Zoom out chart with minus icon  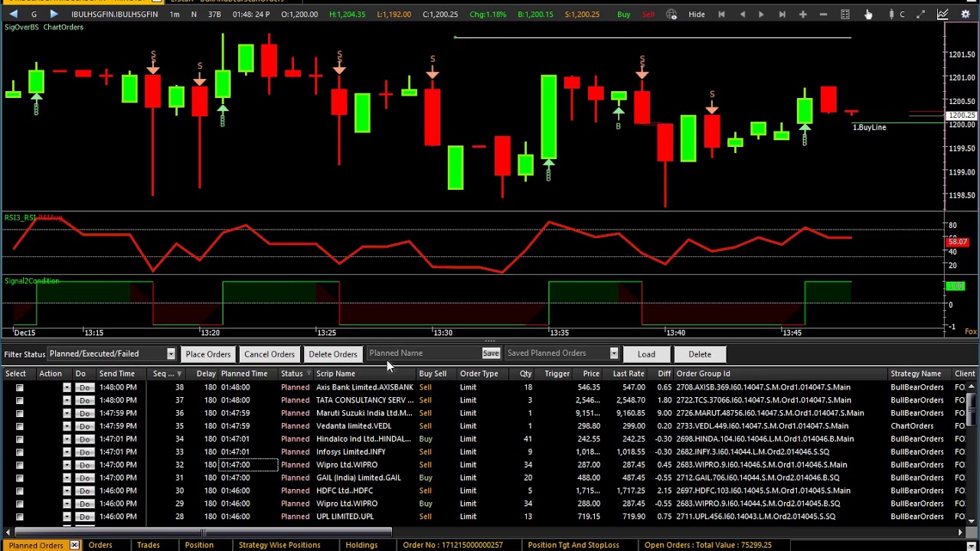[x=823, y=15]
